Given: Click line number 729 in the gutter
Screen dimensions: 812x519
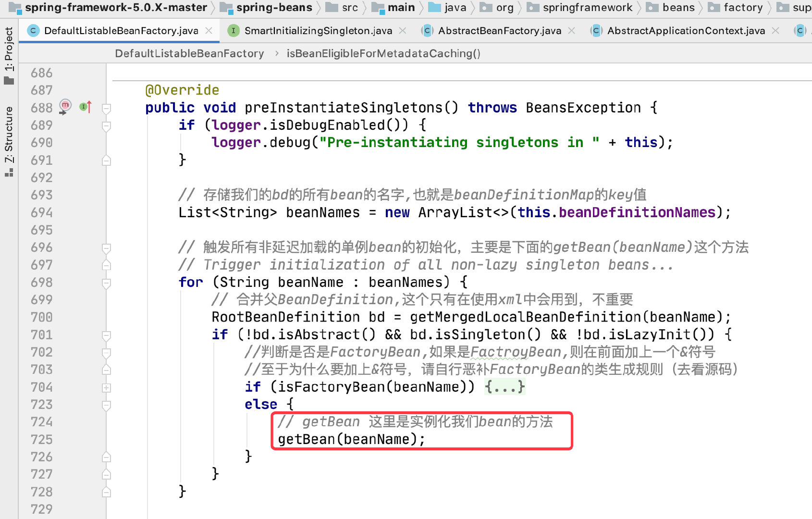Looking at the screenshot, I should pyautogui.click(x=42, y=509).
